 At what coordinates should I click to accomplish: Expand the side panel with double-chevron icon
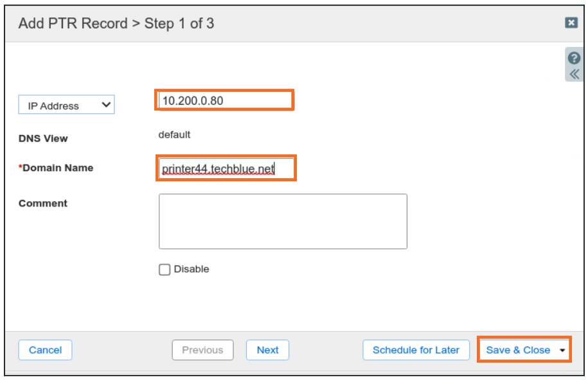(x=575, y=73)
